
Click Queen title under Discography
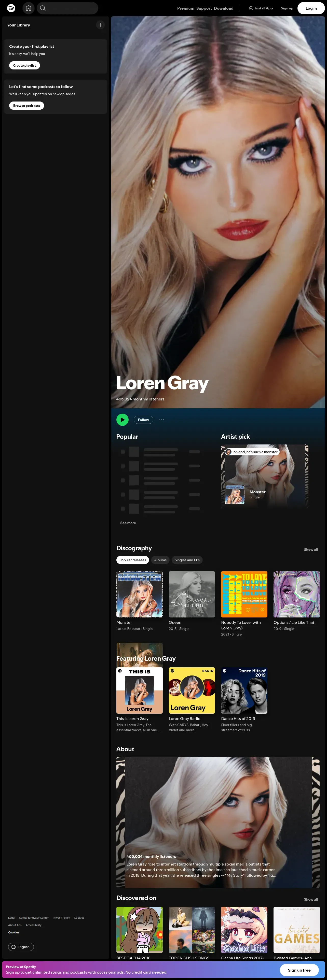(x=175, y=622)
